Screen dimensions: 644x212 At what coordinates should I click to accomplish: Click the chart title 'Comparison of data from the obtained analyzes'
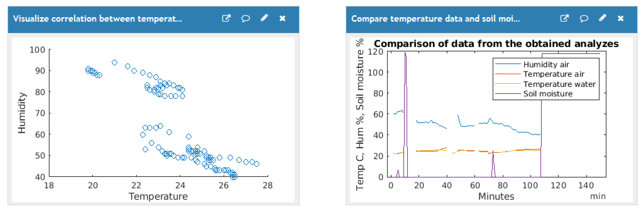pyautogui.click(x=496, y=44)
